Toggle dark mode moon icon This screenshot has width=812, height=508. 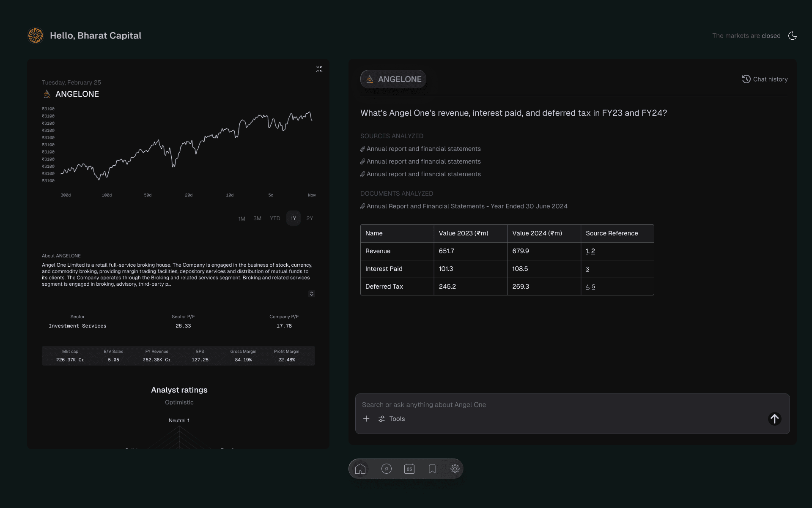(793, 36)
